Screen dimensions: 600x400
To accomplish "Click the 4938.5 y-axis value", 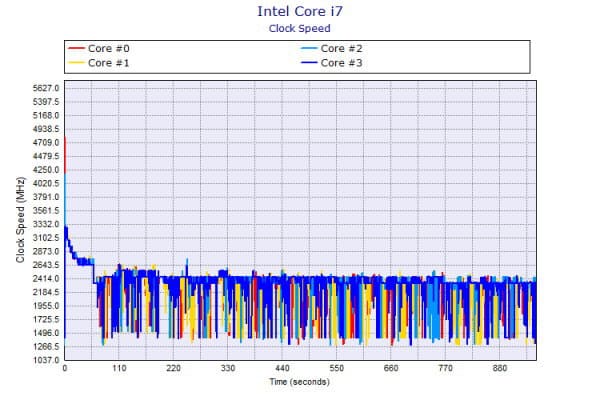I will tap(46, 129).
